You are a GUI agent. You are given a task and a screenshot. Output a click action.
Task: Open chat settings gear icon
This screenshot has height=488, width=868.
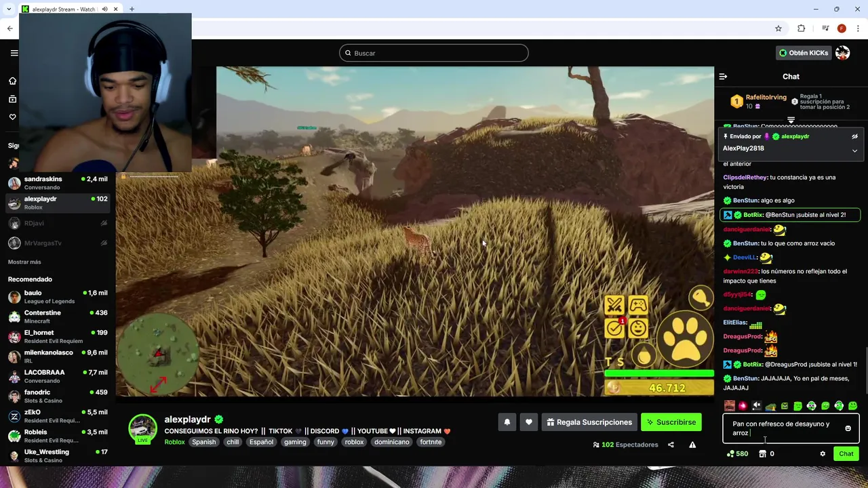[x=823, y=454]
